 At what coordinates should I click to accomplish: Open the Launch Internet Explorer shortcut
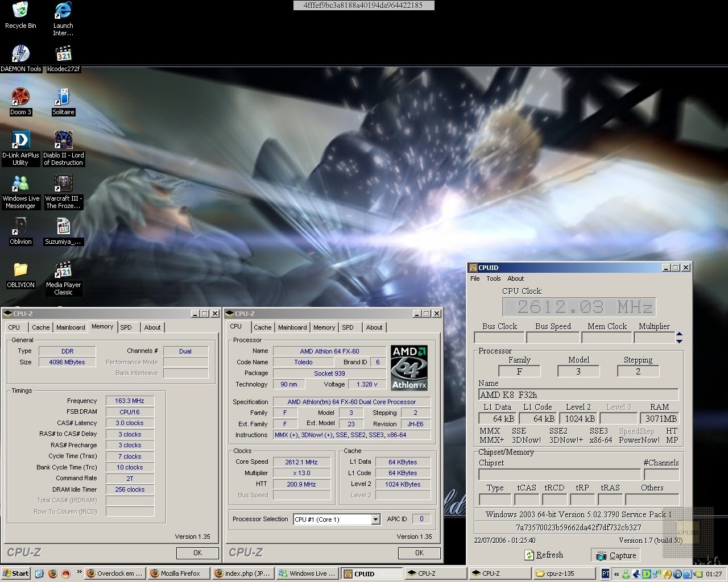pyautogui.click(x=63, y=19)
